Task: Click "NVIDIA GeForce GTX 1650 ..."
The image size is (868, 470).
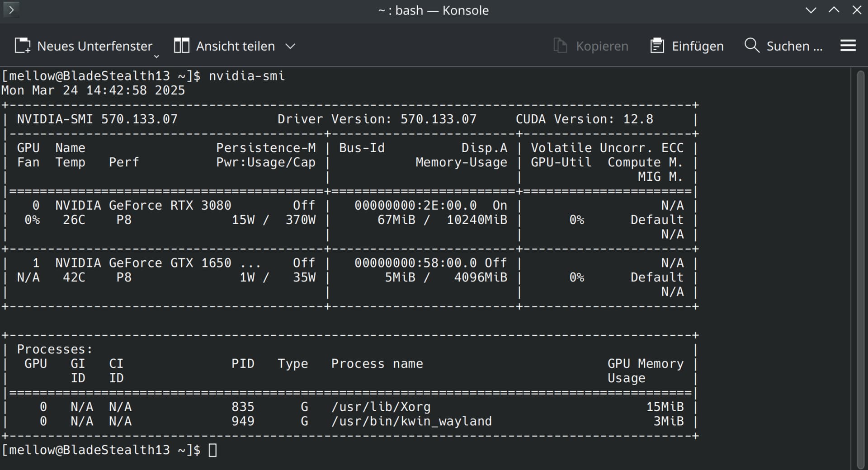Action: pyautogui.click(x=158, y=263)
